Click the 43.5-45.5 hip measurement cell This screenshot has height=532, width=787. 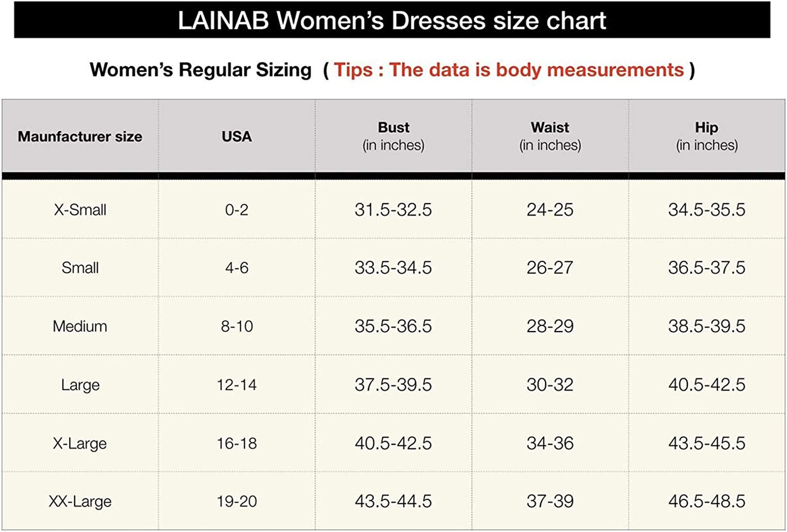pos(706,443)
